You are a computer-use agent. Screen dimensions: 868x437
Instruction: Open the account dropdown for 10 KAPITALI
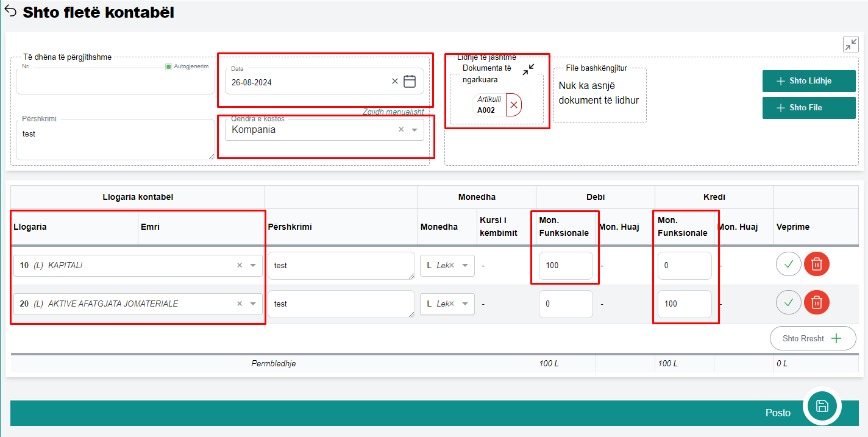pos(253,265)
